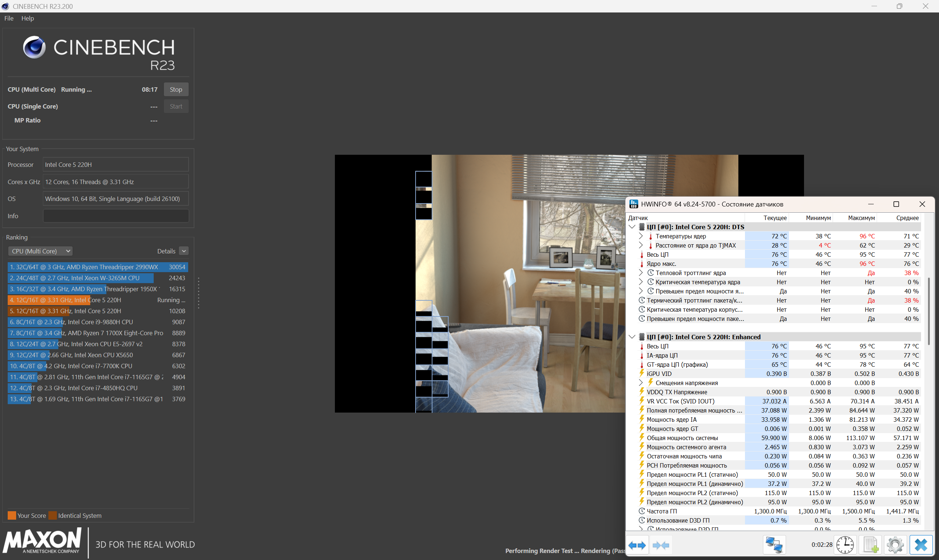Click blue X close sensors icon

point(921,545)
